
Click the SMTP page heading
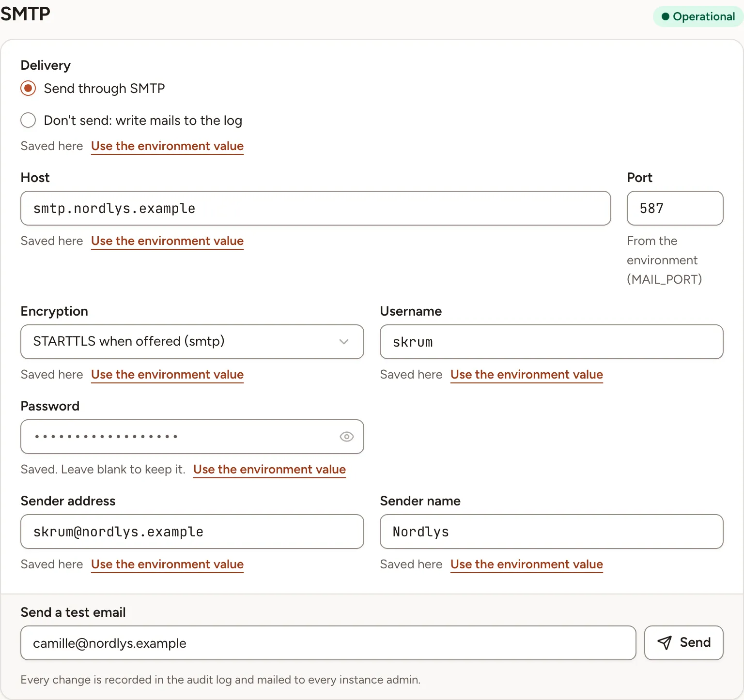25,14
